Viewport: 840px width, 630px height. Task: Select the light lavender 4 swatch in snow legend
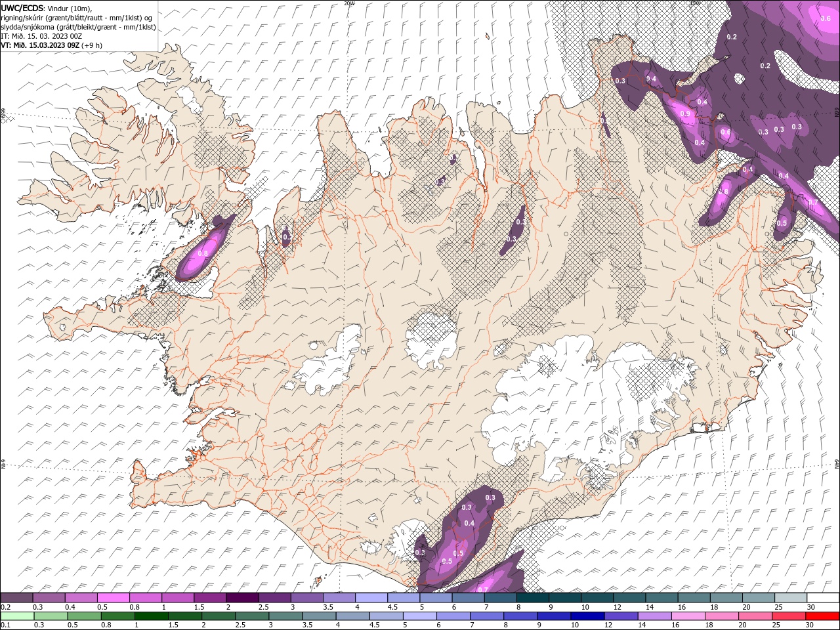coord(371,598)
